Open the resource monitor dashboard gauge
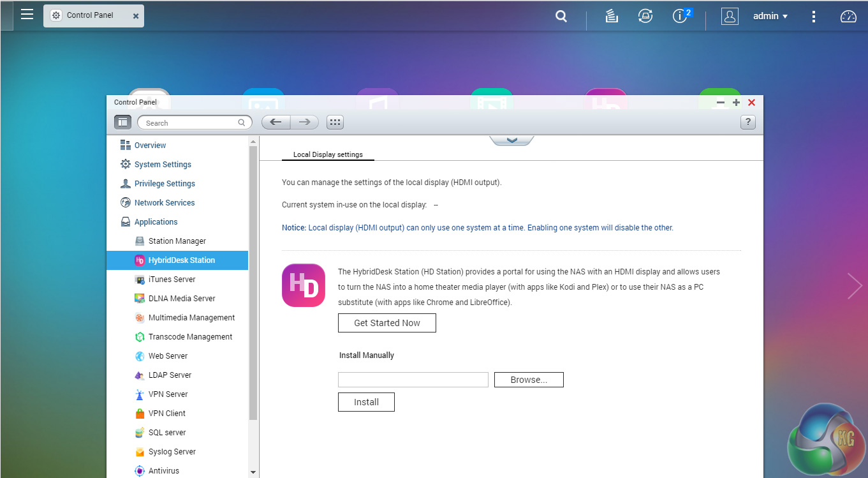 [848, 17]
